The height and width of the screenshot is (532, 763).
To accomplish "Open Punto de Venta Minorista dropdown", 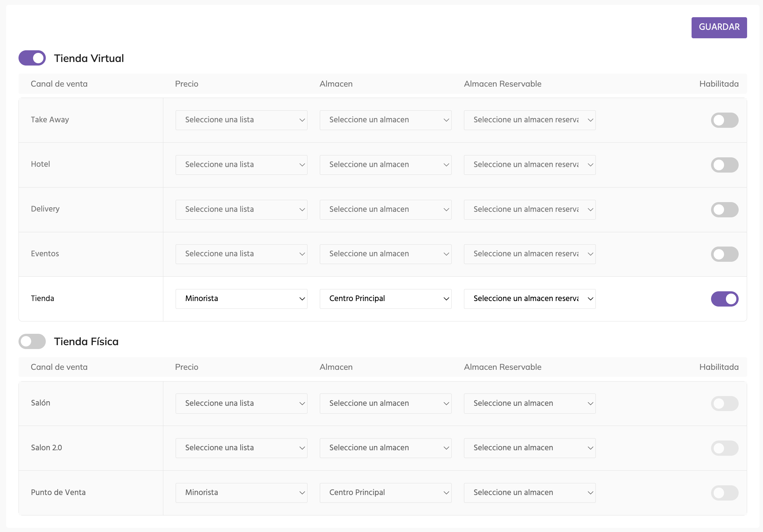I will (x=241, y=493).
